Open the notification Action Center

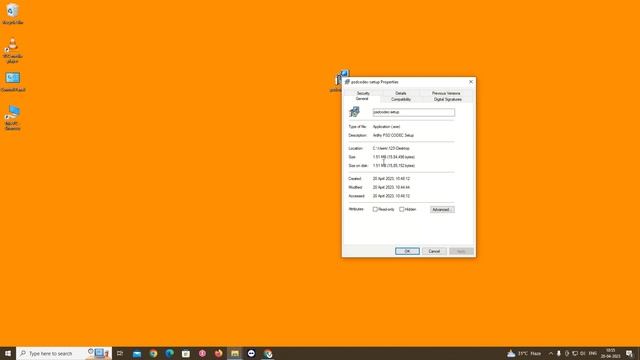coord(629,353)
